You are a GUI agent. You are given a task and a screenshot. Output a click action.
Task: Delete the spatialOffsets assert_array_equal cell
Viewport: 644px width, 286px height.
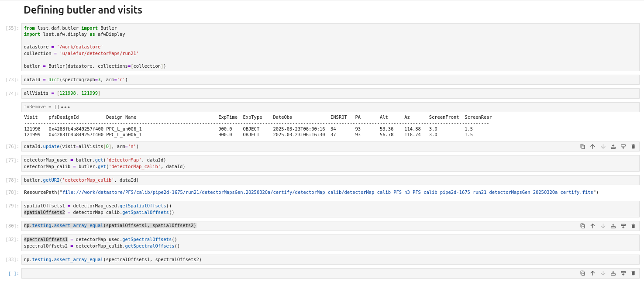click(x=633, y=226)
